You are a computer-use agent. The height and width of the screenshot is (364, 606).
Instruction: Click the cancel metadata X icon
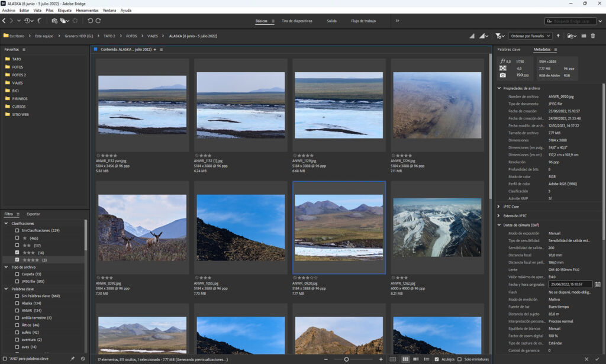coord(586,359)
